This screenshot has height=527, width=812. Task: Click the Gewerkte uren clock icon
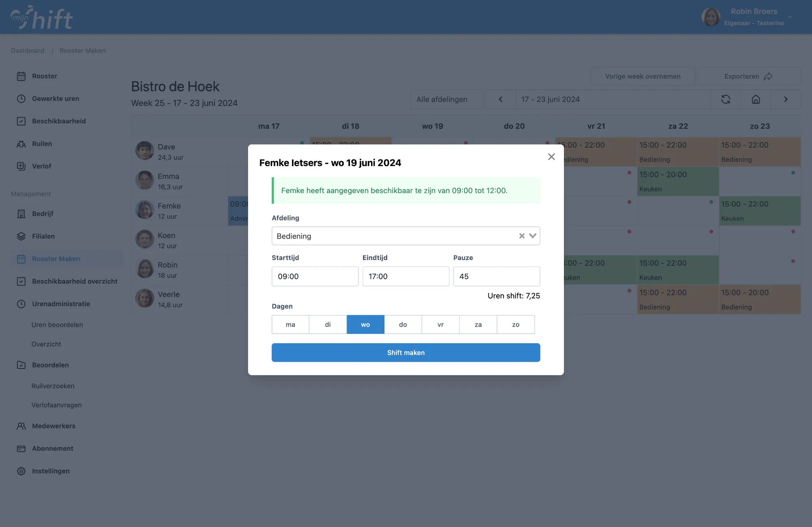click(21, 99)
